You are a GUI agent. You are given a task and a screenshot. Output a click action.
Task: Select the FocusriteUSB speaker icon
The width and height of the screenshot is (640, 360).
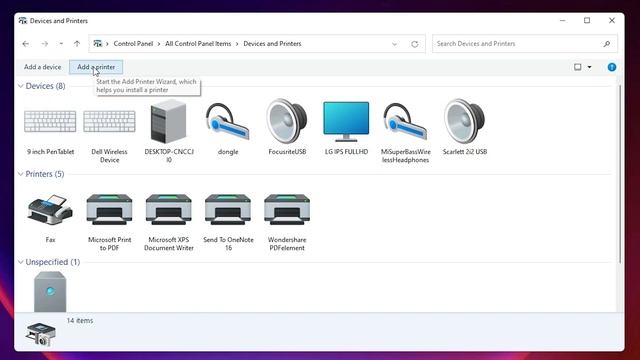287,121
